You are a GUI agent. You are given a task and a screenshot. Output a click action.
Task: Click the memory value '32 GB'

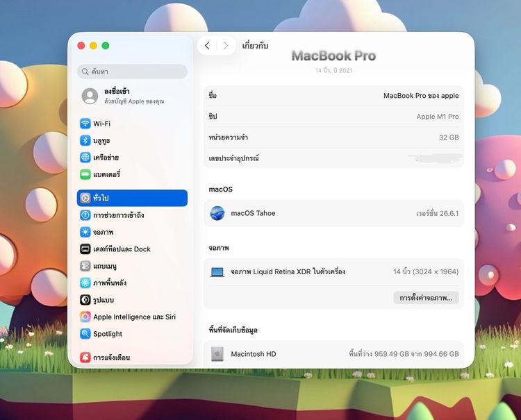click(x=449, y=137)
